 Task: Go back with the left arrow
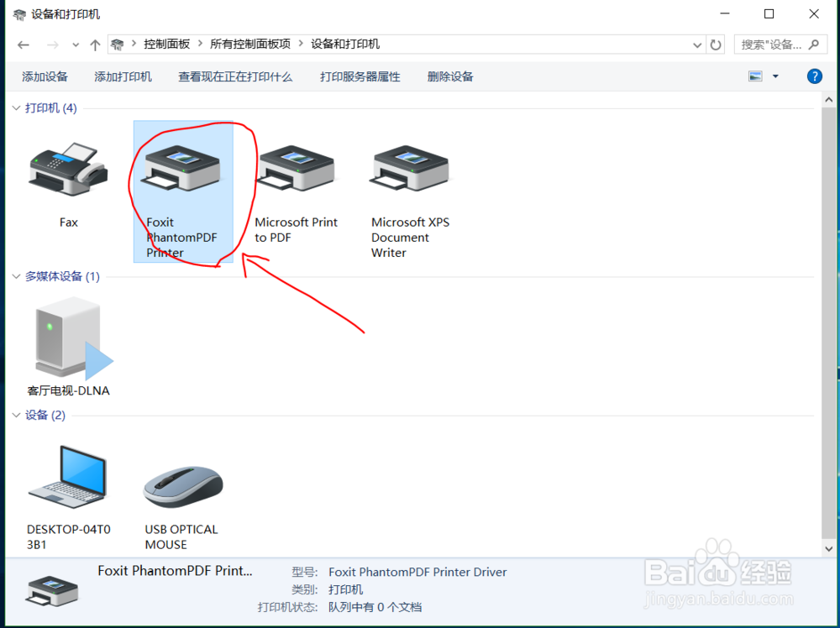[23, 45]
